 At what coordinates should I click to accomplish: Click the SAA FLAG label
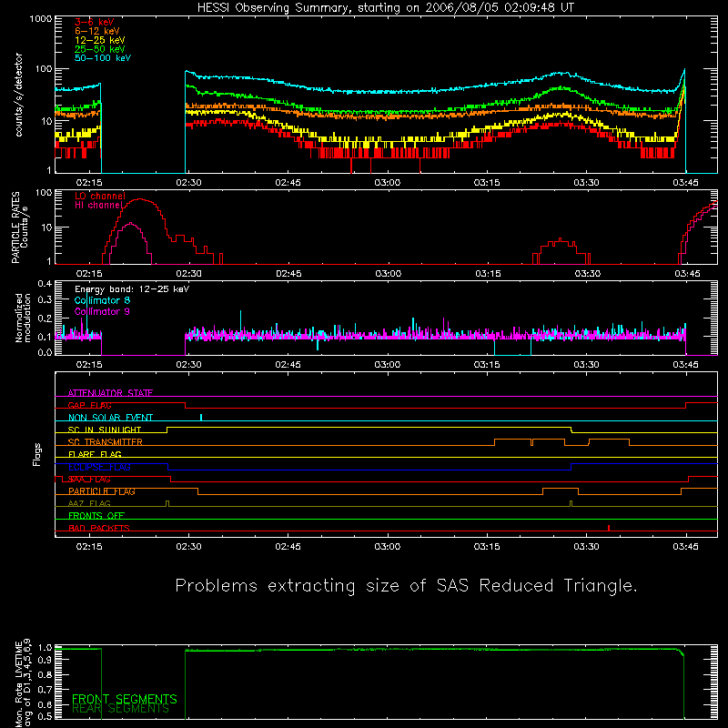[89, 480]
